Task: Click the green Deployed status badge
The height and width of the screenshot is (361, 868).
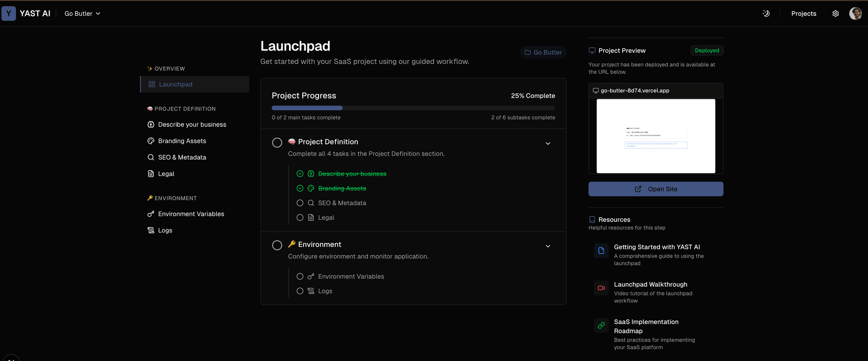Action: point(707,50)
